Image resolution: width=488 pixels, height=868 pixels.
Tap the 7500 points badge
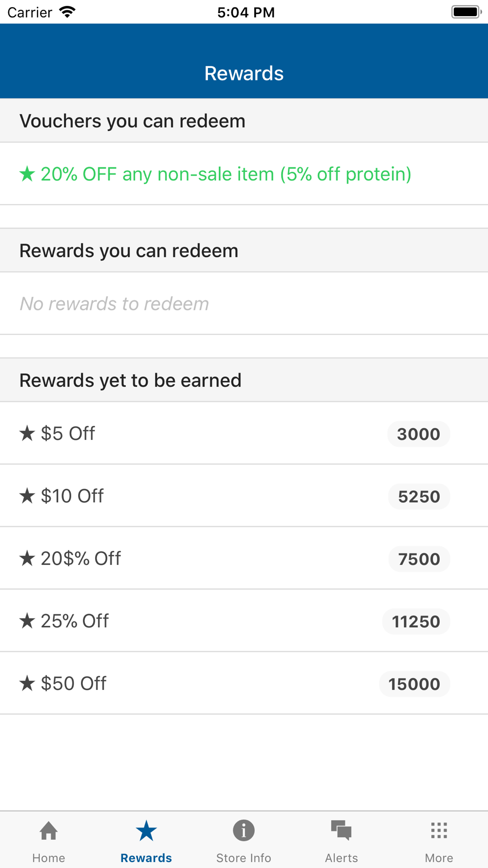point(419,559)
